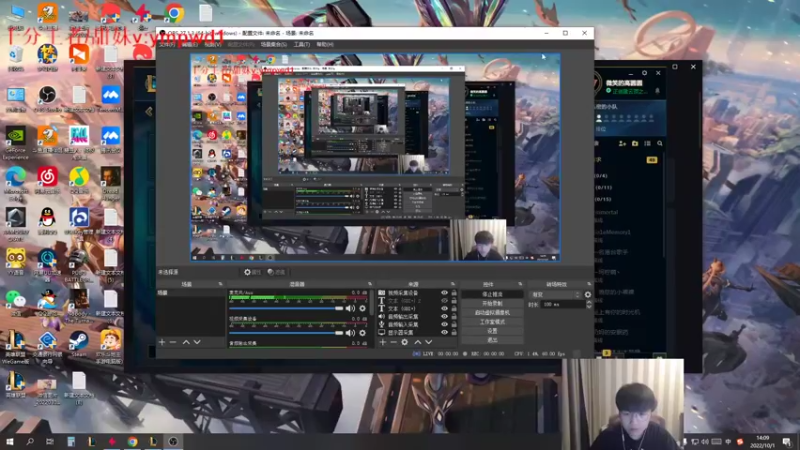Open taskbar search magnifier

tap(30, 441)
